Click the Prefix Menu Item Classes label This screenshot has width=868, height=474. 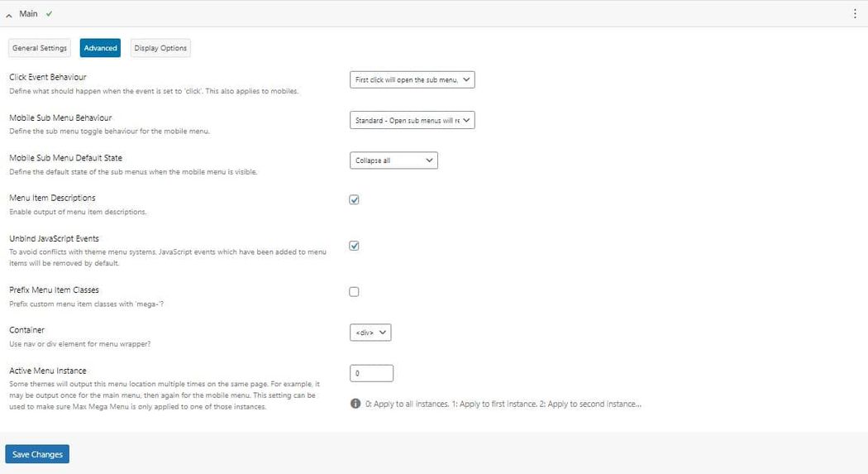pyautogui.click(x=54, y=290)
